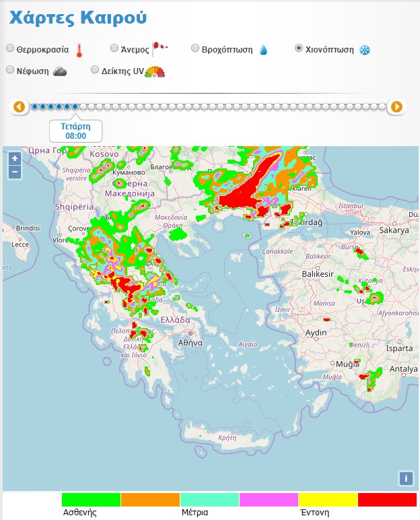The height and width of the screenshot is (520, 420).
Task: Click the yellow Έντονη legend swatch
Action: tap(328, 500)
